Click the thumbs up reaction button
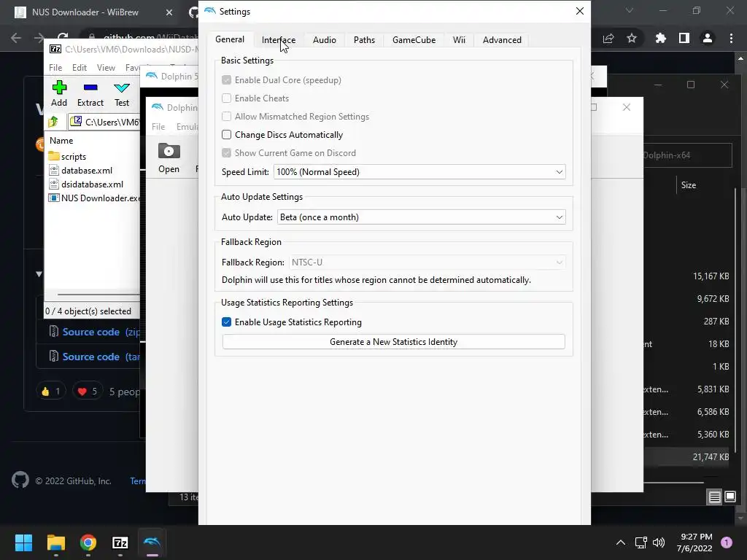This screenshot has width=747, height=560. [x=51, y=392]
